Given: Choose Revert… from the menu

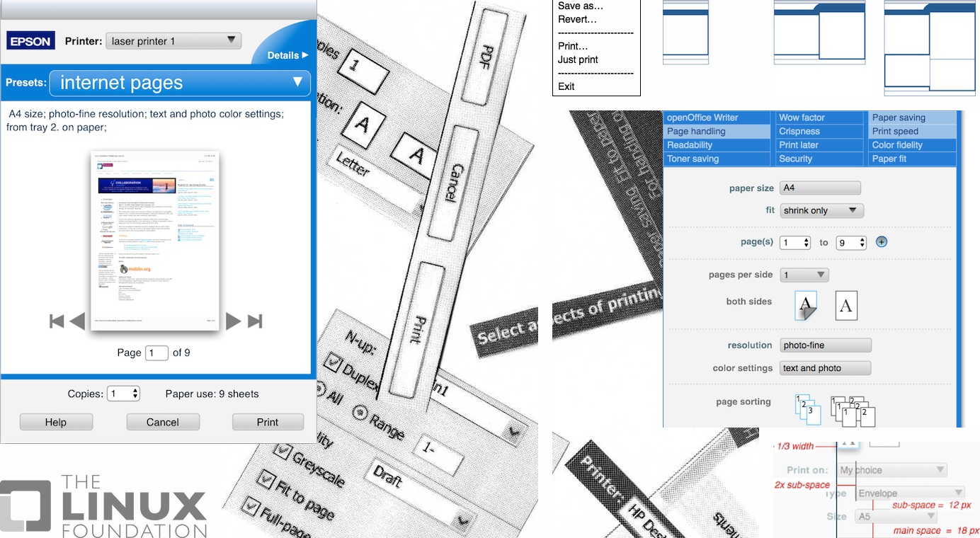Looking at the screenshot, I should pos(577,19).
